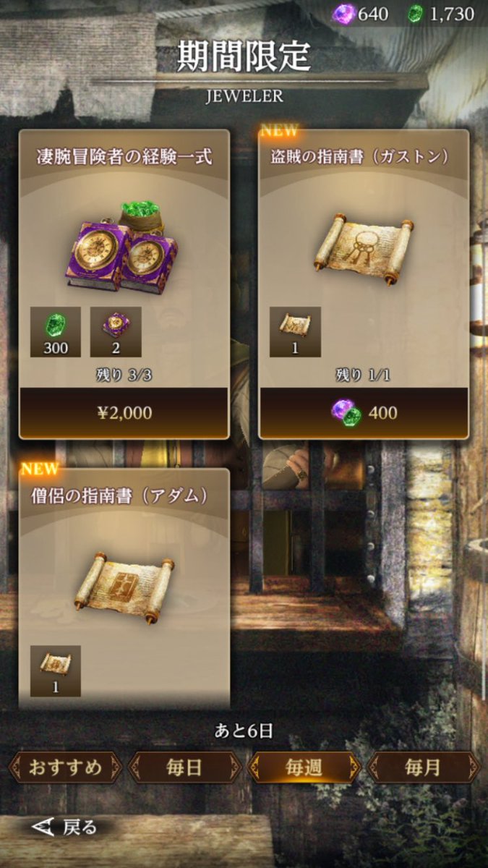The width and height of the screenshot is (488, 868).
Task: Tap the green gem currency icon
Action: click(x=415, y=14)
